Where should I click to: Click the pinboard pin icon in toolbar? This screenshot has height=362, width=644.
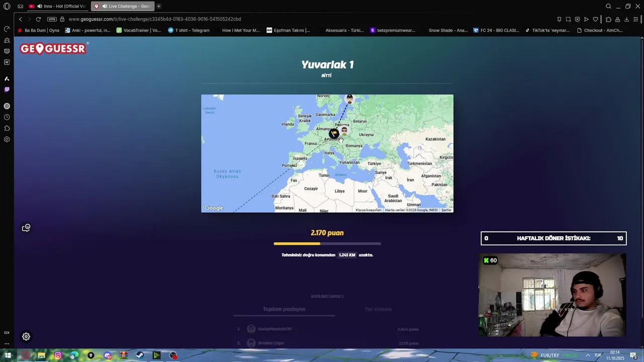(x=559, y=19)
